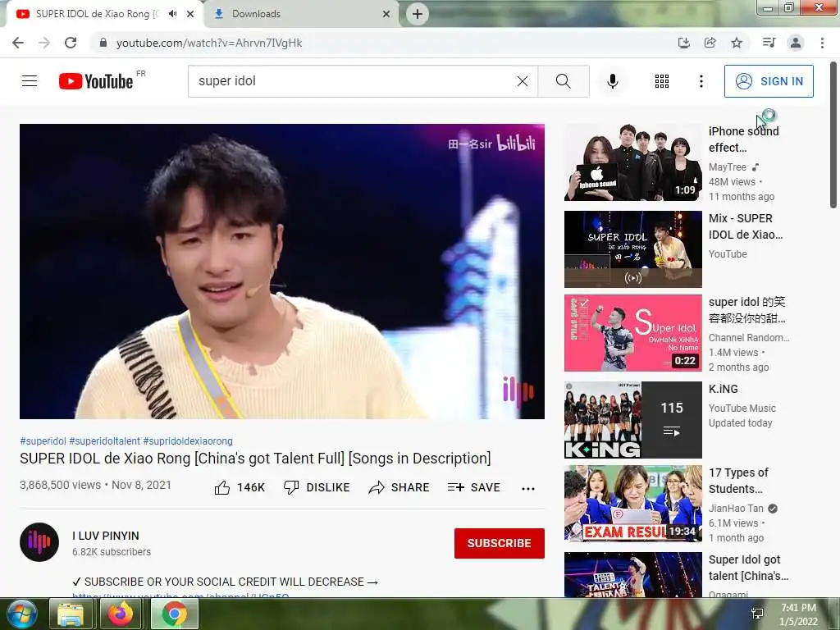
Task: Open the YouTube hamburger guide menu
Action: [x=30, y=81]
